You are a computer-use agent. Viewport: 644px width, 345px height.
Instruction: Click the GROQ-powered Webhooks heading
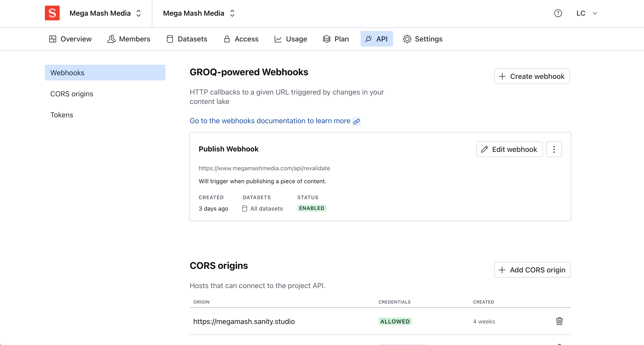(249, 72)
